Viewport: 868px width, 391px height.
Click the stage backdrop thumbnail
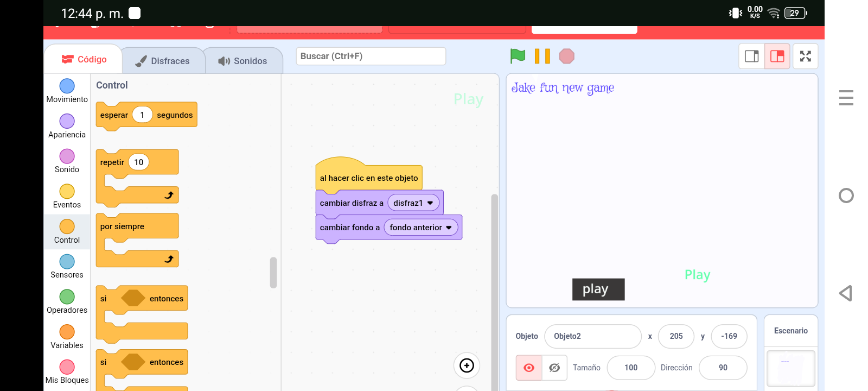pyautogui.click(x=790, y=368)
